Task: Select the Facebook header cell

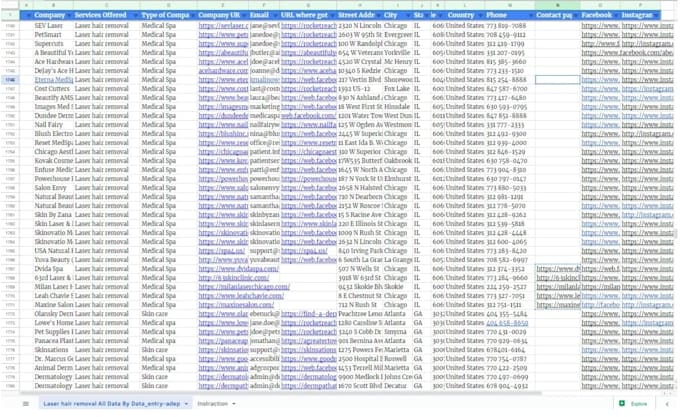Action: (601, 15)
